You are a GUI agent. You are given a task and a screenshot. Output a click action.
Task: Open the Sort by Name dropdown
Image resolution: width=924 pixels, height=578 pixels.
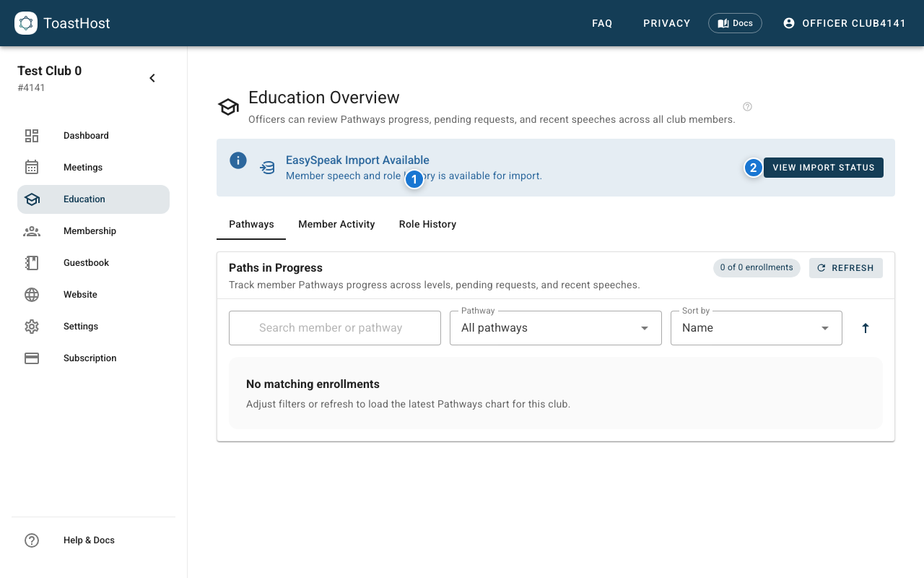pos(756,327)
